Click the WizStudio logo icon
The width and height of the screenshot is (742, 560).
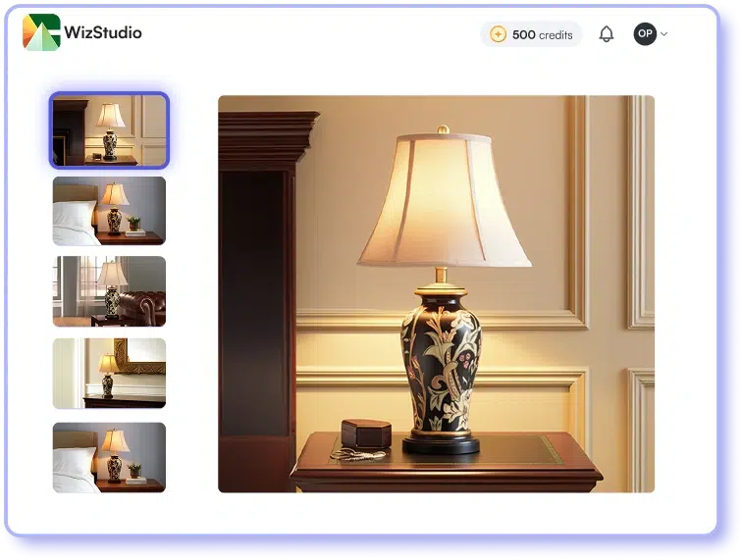click(x=41, y=32)
